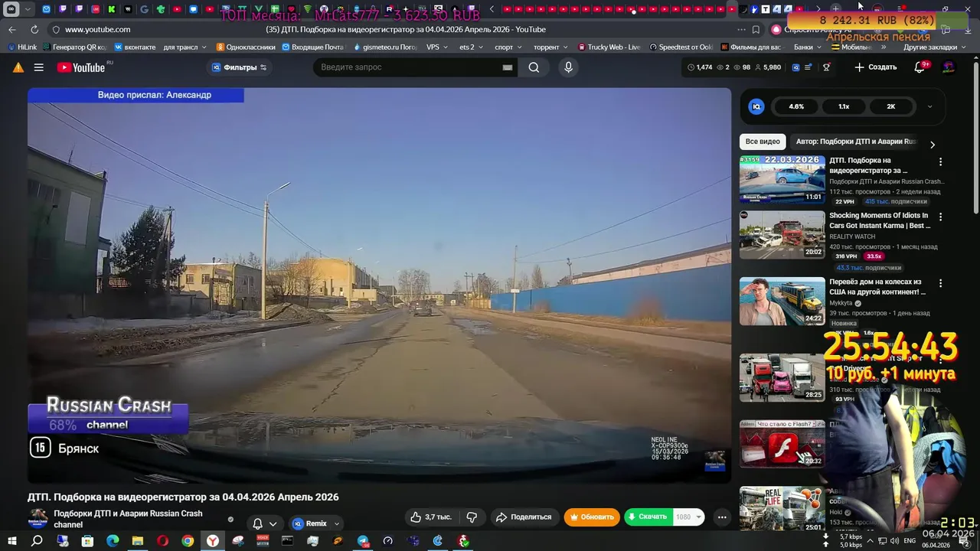Expand VPS bookmarks folder

[x=437, y=47]
